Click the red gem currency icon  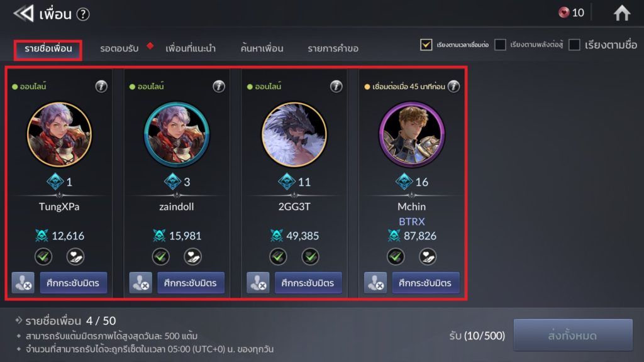[x=564, y=13]
